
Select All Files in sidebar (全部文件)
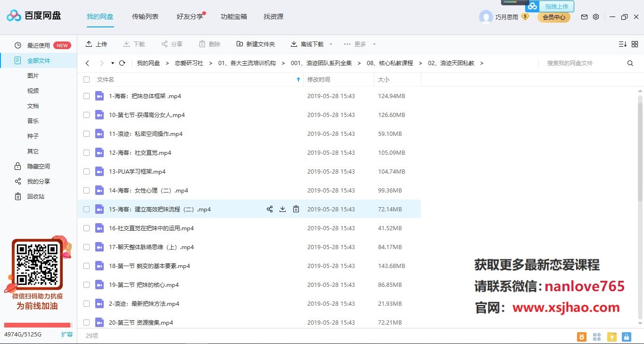pyautogui.click(x=39, y=60)
